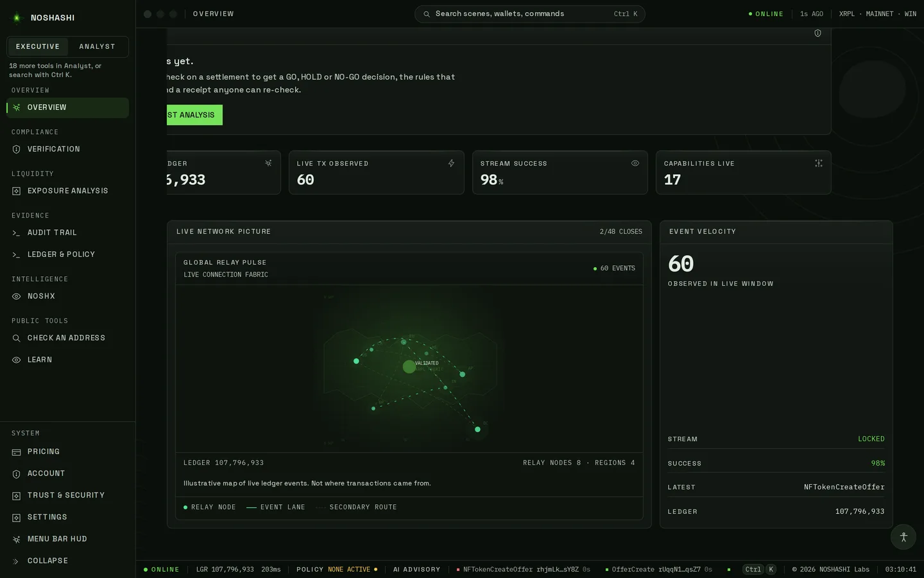Open the accessibility floating button
Screen dimensions: 924x578
click(903, 537)
